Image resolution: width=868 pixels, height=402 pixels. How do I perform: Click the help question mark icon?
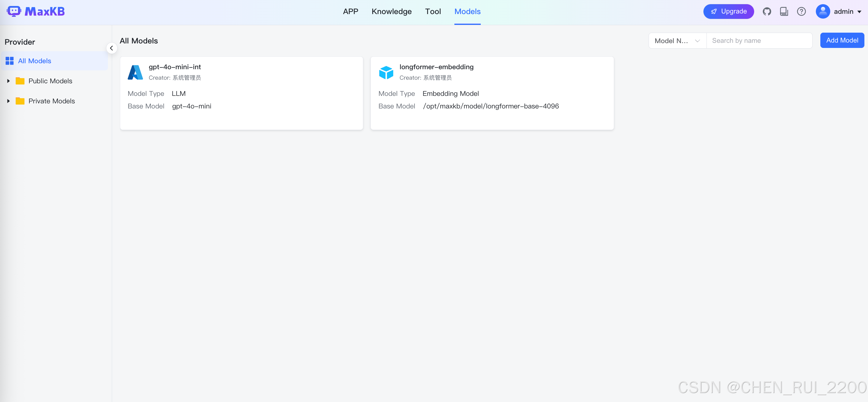point(801,12)
